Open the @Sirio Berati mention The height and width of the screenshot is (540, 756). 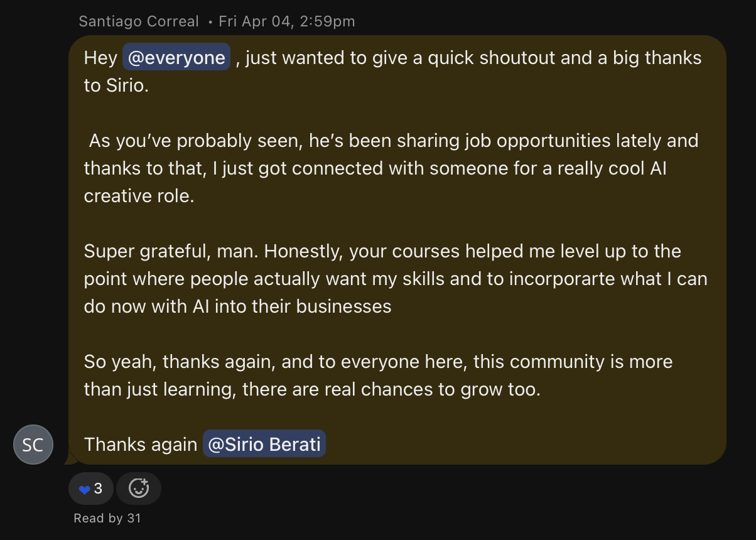pyautogui.click(x=264, y=445)
